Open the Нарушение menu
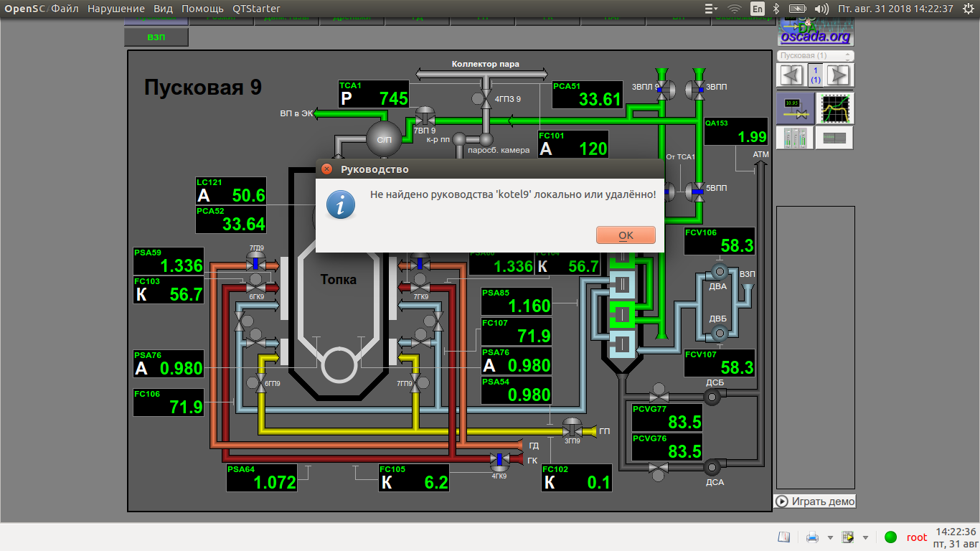 click(116, 9)
